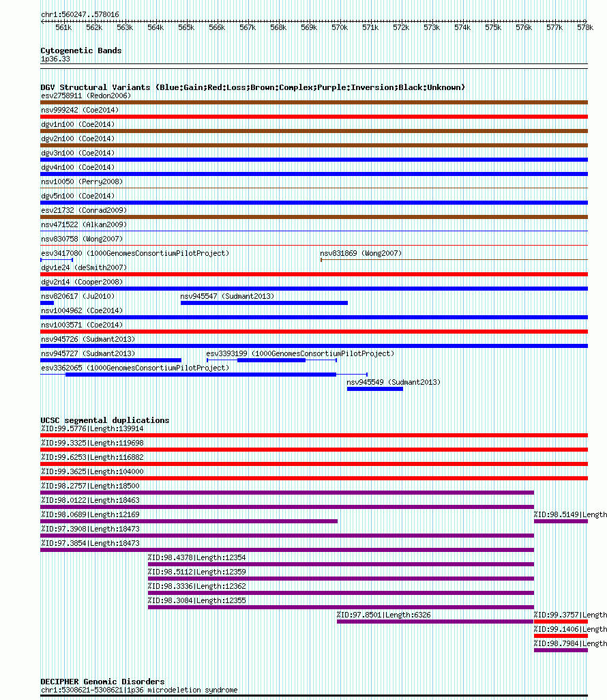
Task: Click the nsv945549 (Sudmant2013) label
Action: coord(394,381)
